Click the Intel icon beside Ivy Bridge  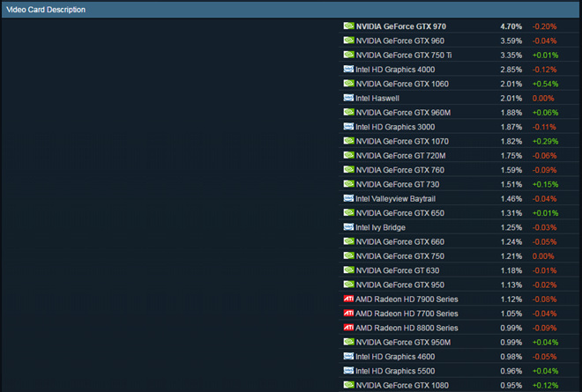click(348, 227)
